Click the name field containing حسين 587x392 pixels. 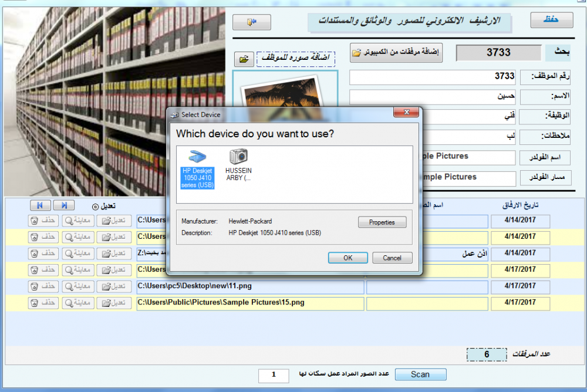point(432,97)
